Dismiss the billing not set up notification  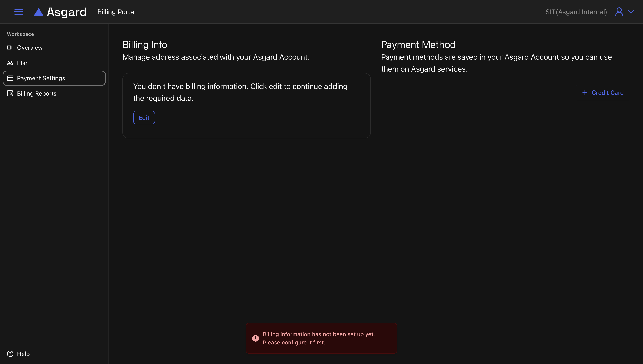tap(321, 338)
